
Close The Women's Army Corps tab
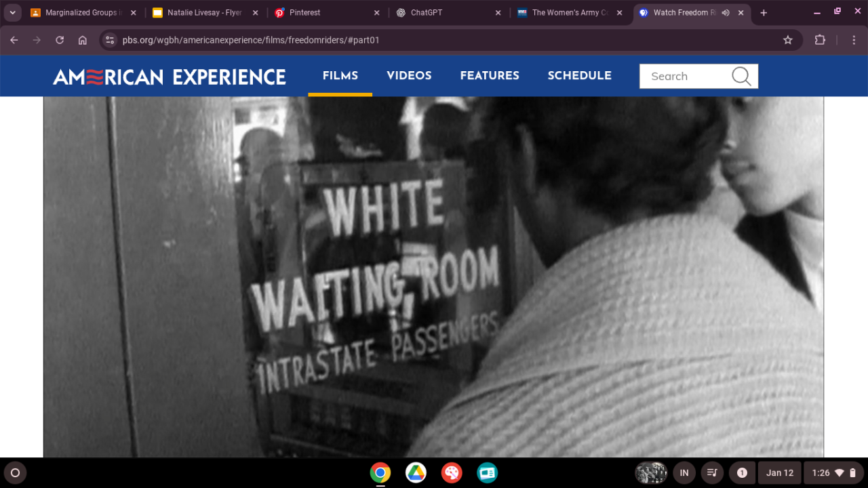click(620, 13)
